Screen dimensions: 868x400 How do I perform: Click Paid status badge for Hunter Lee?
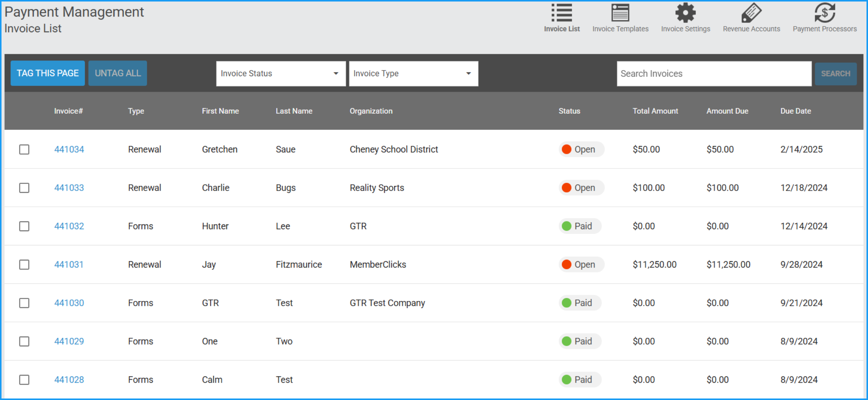(x=580, y=226)
